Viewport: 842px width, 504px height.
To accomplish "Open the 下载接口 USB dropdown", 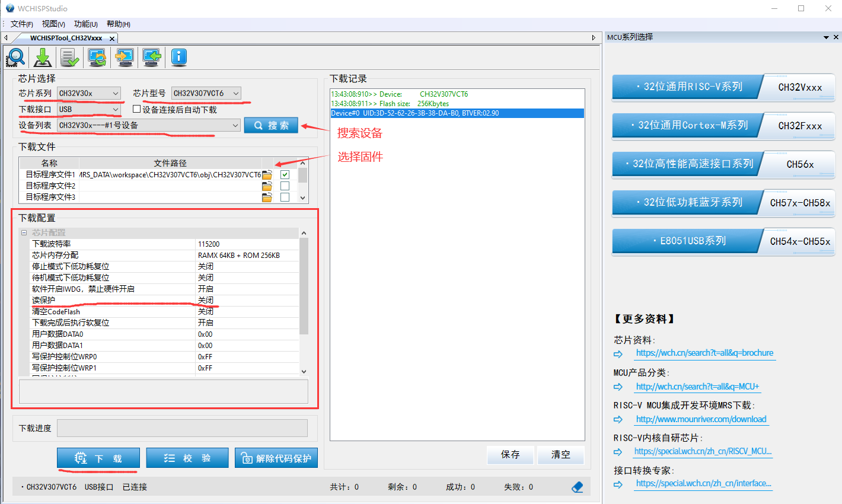I will coord(89,109).
